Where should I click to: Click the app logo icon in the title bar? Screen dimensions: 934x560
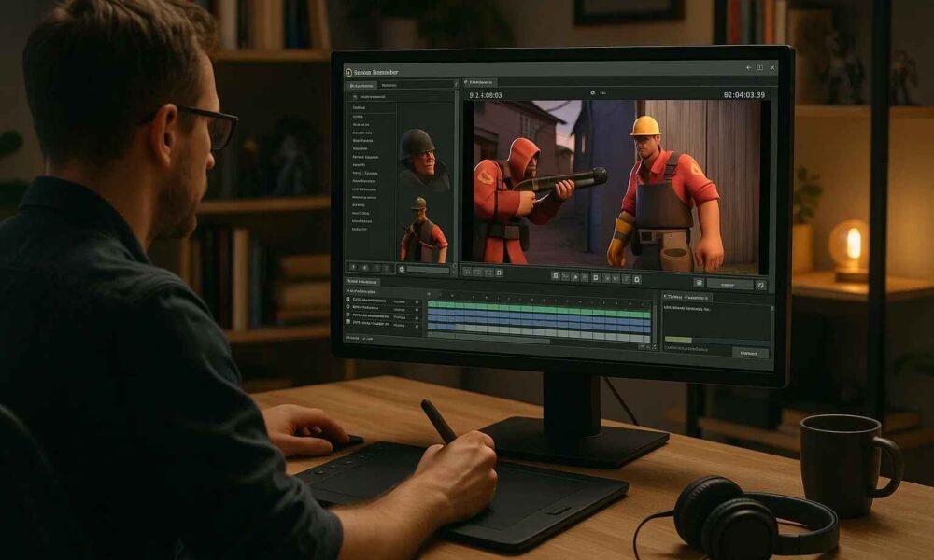(348, 72)
